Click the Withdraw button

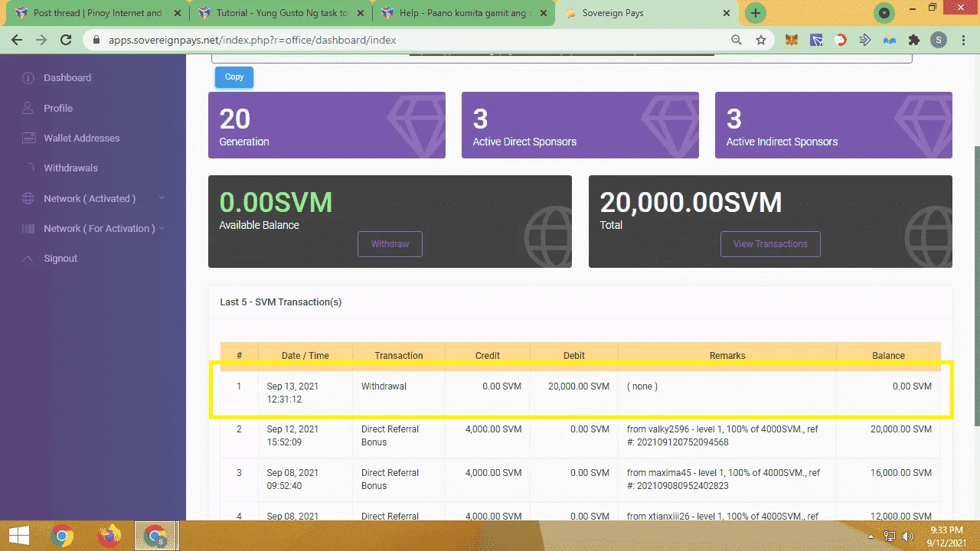tap(390, 244)
